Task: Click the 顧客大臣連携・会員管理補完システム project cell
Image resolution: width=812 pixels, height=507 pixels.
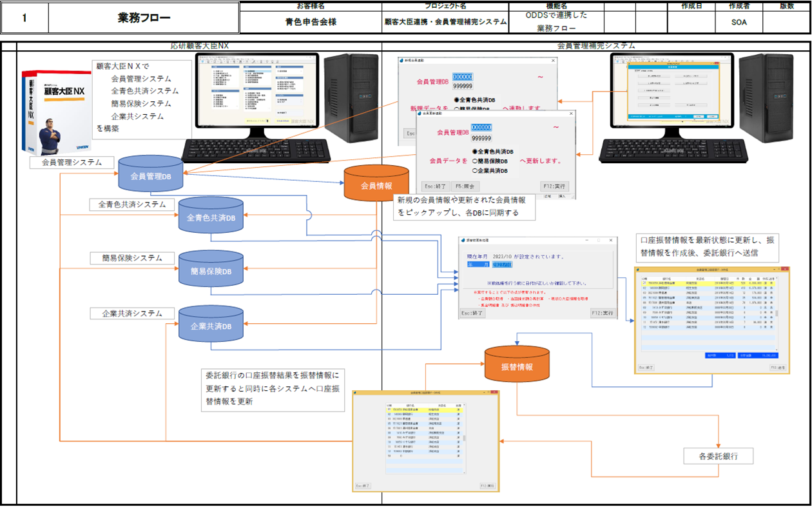Action: pyautogui.click(x=445, y=21)
